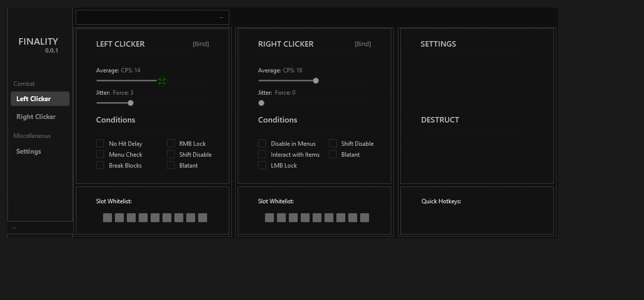Enable the Disable in Menus checkbox
This screenshot has width=644, height=300.
coord(262,143)
